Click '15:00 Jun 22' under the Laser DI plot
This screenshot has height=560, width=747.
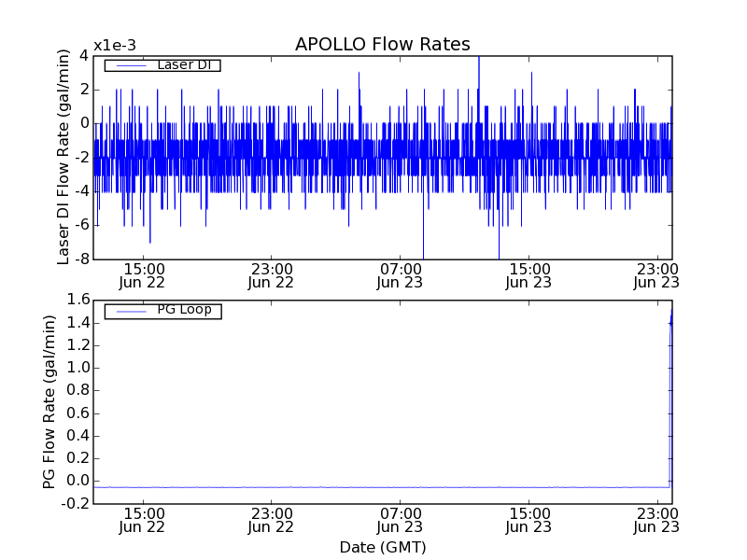(142, 276)
